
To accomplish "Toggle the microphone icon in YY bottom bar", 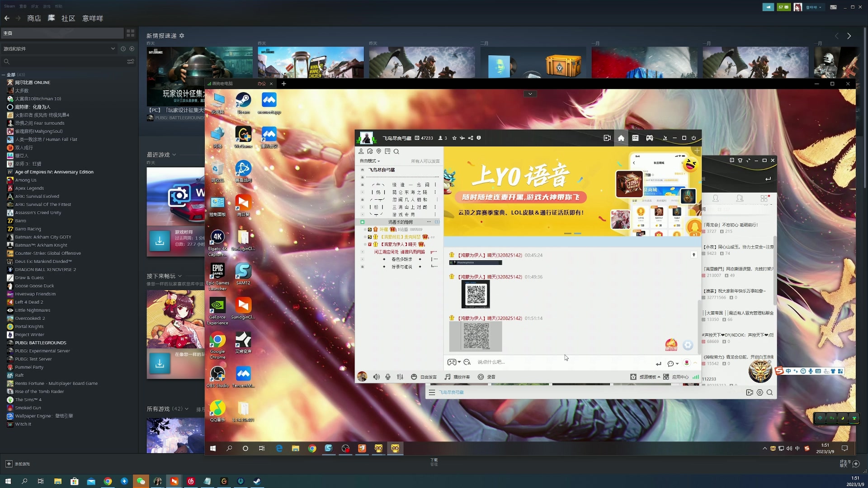I will [388, 377].
